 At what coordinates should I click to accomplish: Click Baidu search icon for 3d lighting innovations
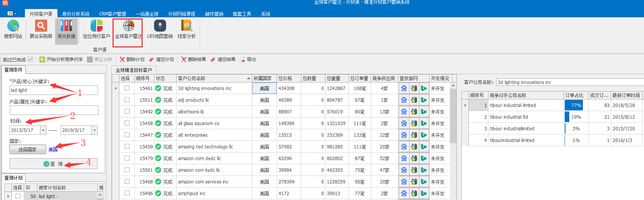tap(404, 89)
